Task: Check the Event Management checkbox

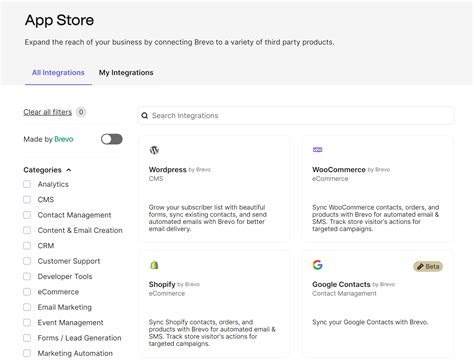Action: [x=27, y=322]
